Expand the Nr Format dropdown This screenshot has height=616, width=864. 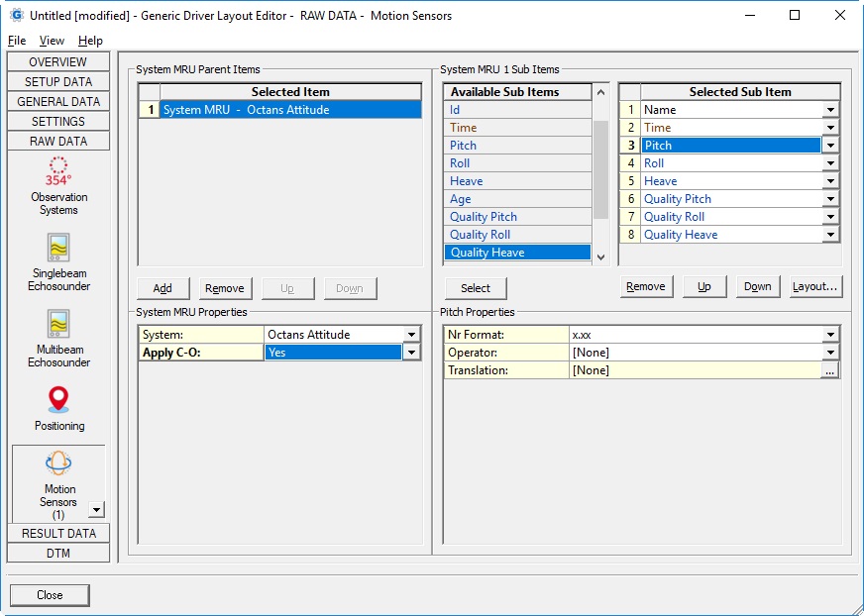point(830,335)
